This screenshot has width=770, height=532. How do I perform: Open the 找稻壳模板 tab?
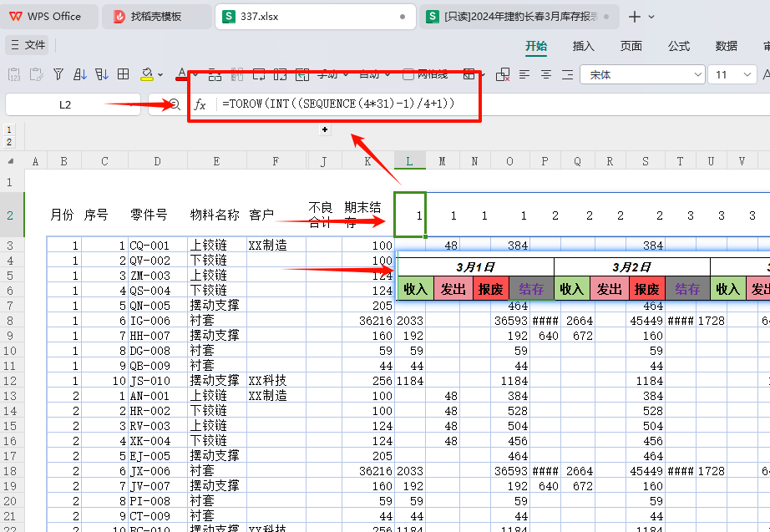click(x=156, y=17)
